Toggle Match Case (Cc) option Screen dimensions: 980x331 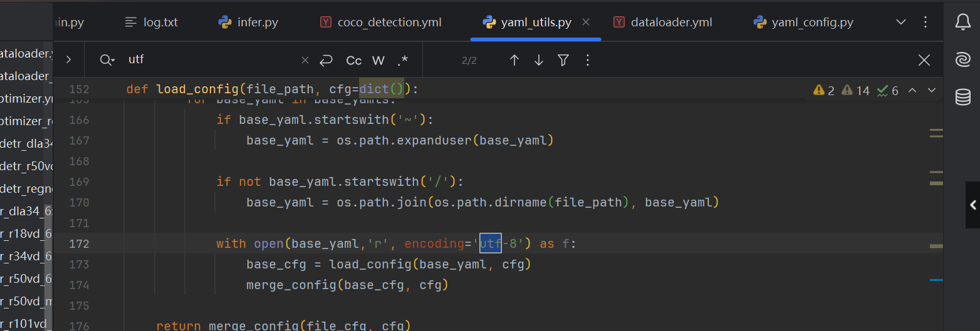click(x=354, y=60)
